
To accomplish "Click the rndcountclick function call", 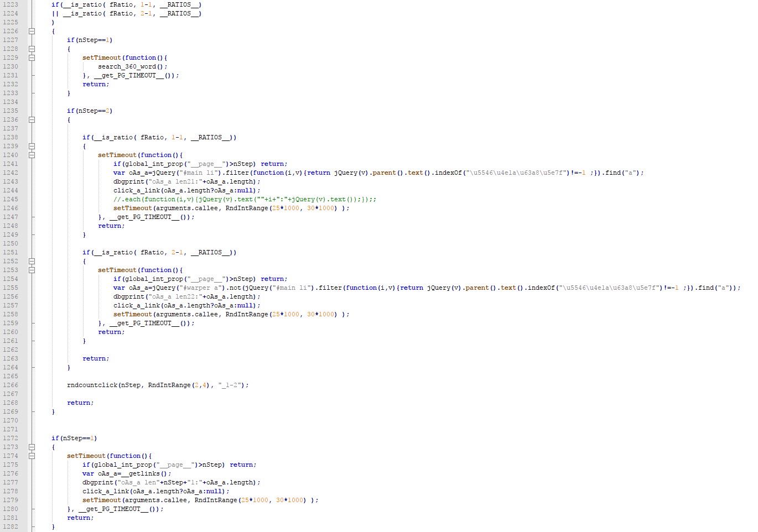I will pos(92,385).
